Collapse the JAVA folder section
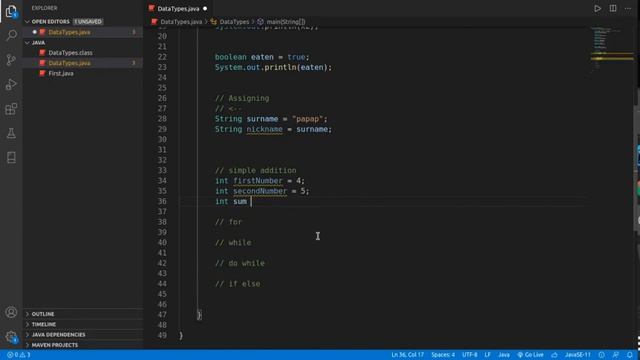Screen dimensions: 640x360 (x=38, y=42)
